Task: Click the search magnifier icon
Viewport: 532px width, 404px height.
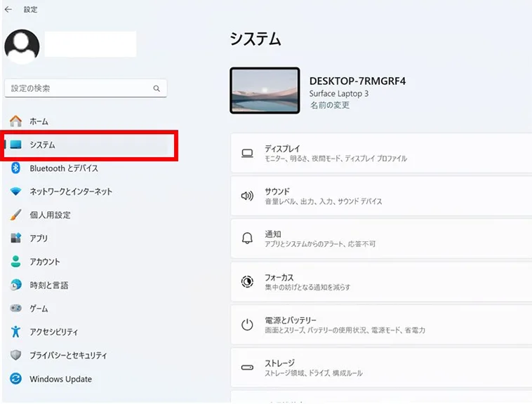Action: [x=157, y=89]
